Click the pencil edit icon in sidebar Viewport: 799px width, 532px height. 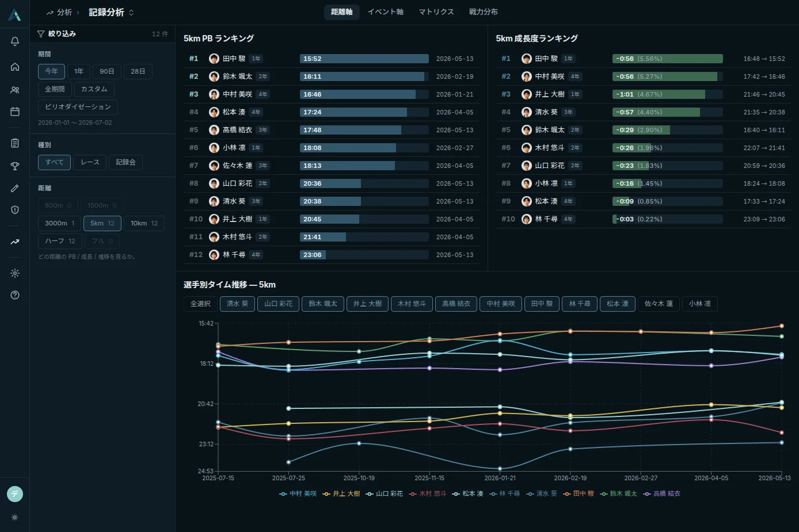[15, 188]
